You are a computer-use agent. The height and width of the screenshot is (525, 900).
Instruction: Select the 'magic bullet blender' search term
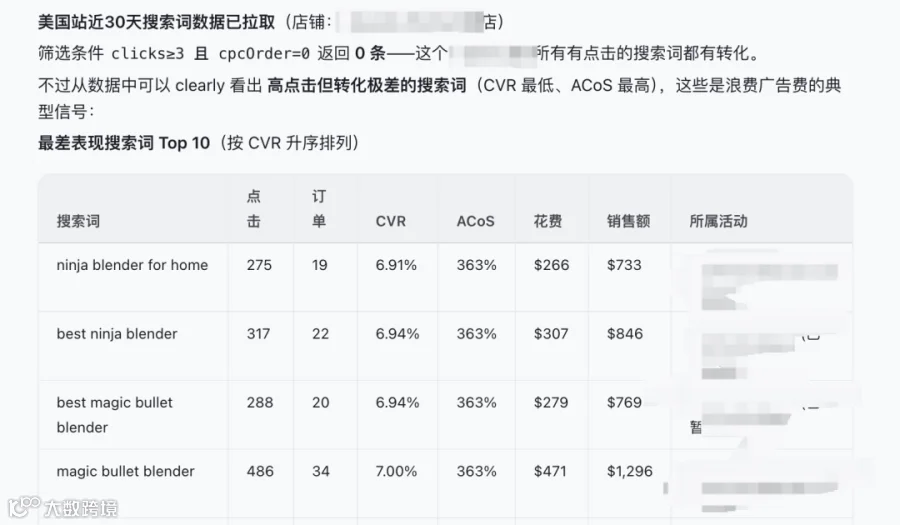coord(126,471)
